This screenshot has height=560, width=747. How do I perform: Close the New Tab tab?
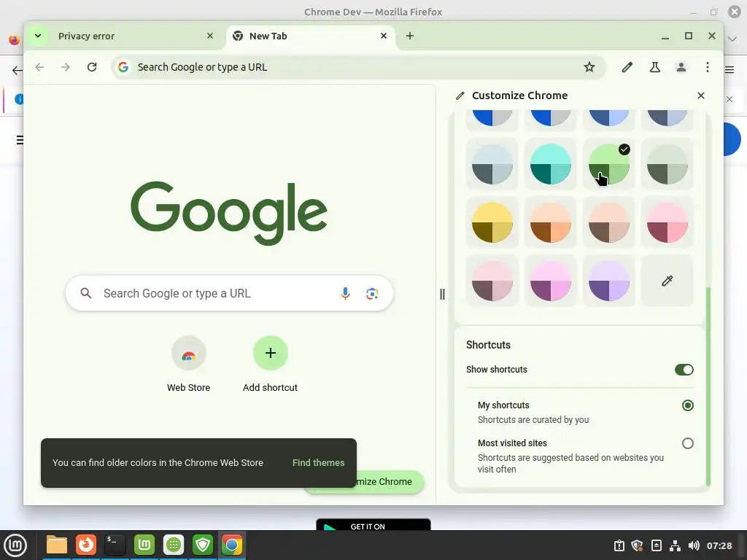coord(384,36)
